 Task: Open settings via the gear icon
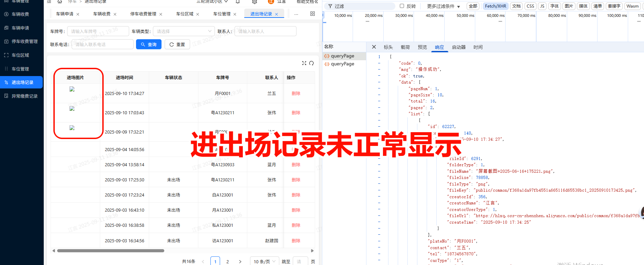[255, 1]
